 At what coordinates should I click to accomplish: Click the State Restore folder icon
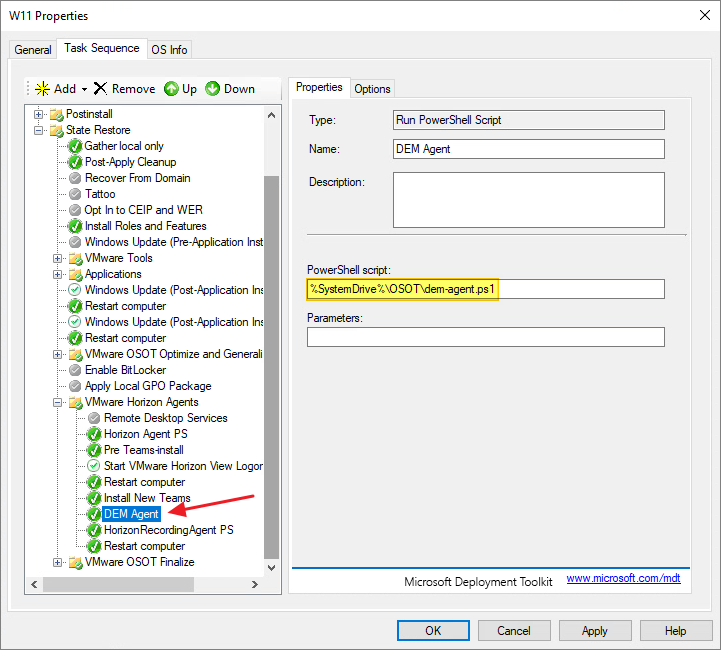[x=56, y=130]
